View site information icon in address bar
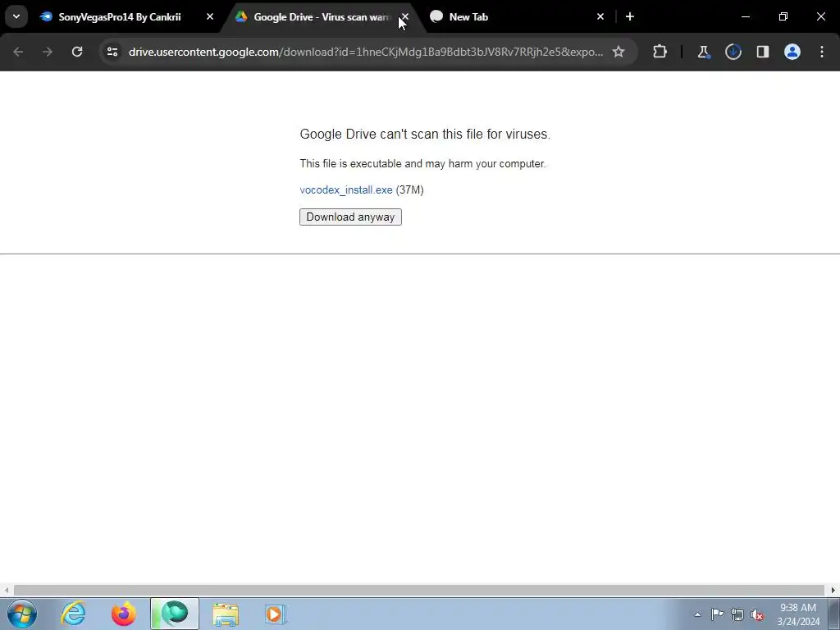This screenshot has width=840, height=630. [x=112, y=52]
